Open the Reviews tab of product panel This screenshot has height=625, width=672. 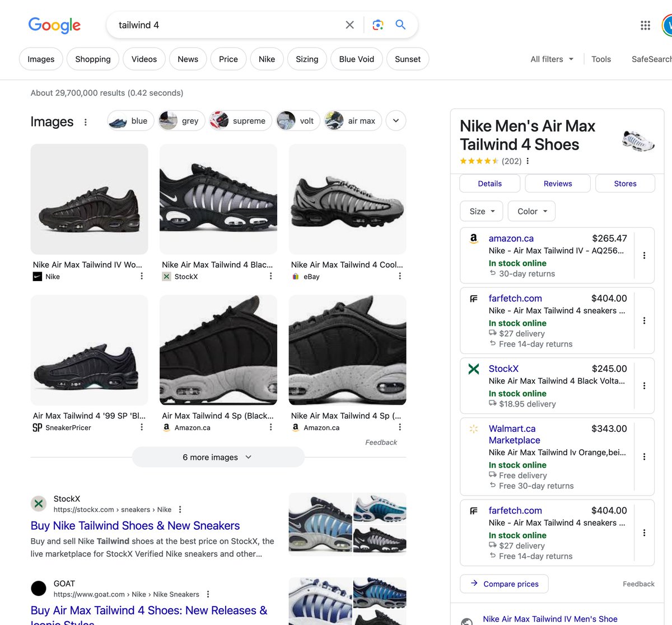point(558,184)
